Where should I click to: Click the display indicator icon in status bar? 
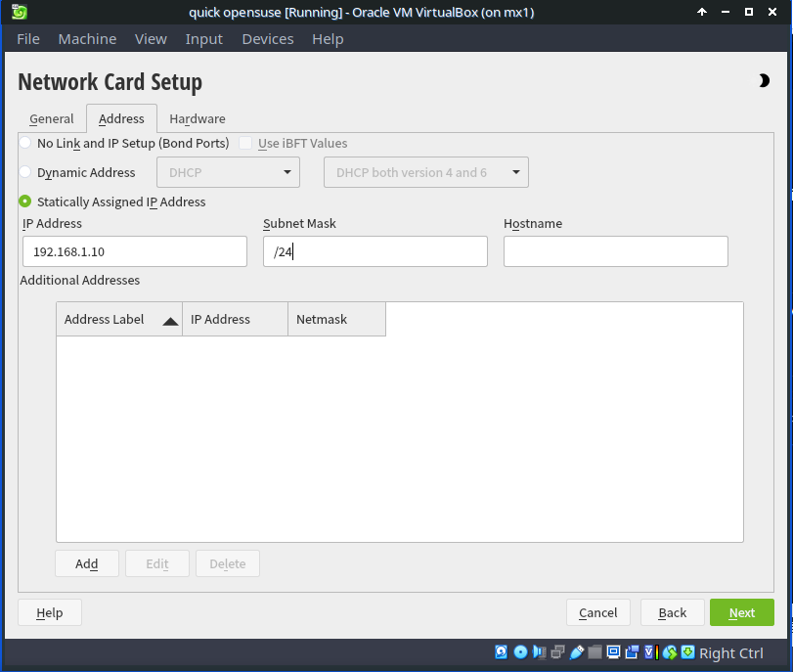coord(613,652)
